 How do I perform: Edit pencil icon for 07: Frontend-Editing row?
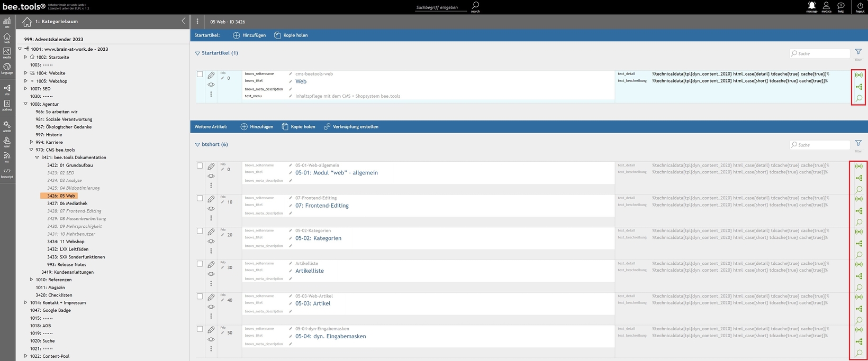point(211,199)
